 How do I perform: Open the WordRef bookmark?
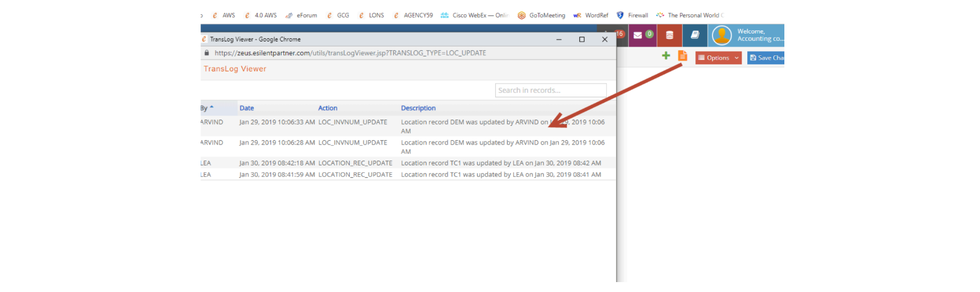(591, 15)
